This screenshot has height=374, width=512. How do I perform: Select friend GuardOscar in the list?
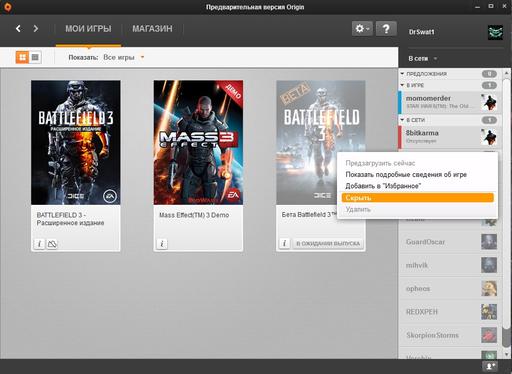449,242
